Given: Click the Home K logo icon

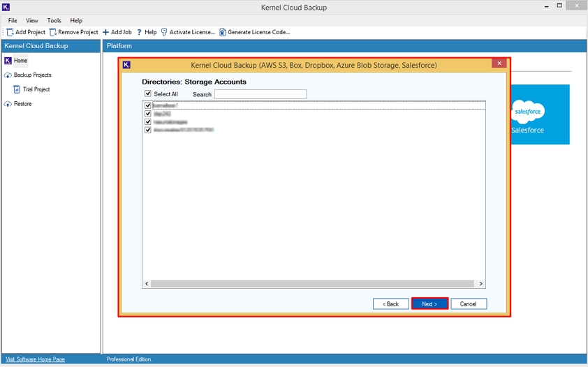Looking at the screenshot, I should [x=8, y=60].
